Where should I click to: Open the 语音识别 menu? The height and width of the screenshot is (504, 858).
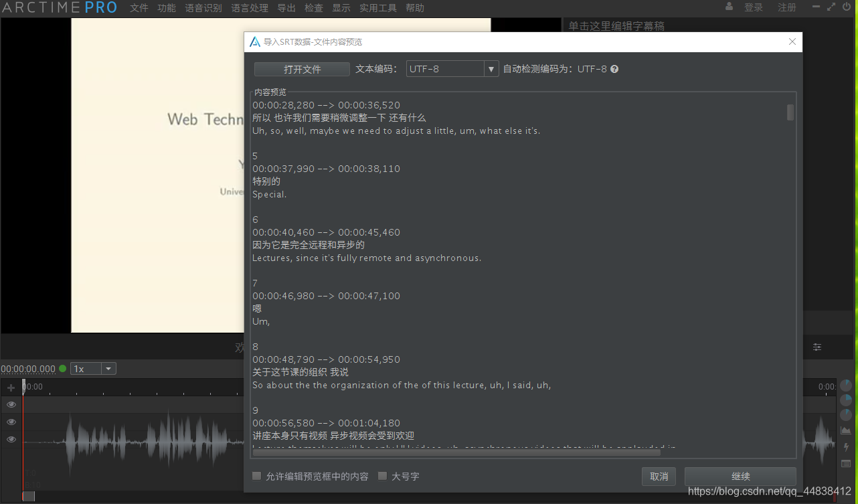(203, 8)
